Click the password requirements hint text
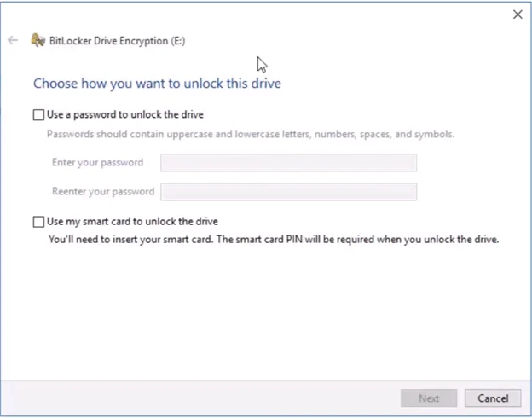 pyautogui.click(x=250, y=134)
